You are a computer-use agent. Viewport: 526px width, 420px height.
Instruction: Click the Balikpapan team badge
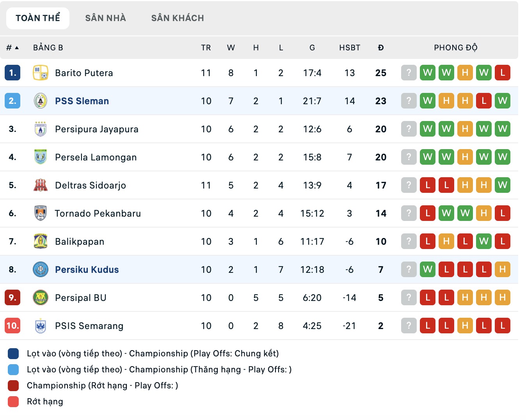[x=40, y=241]
